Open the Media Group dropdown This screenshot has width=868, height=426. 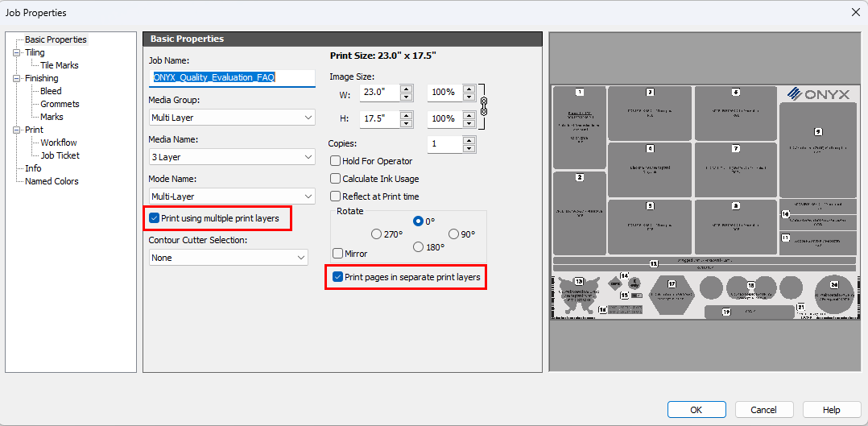point(231,118)
